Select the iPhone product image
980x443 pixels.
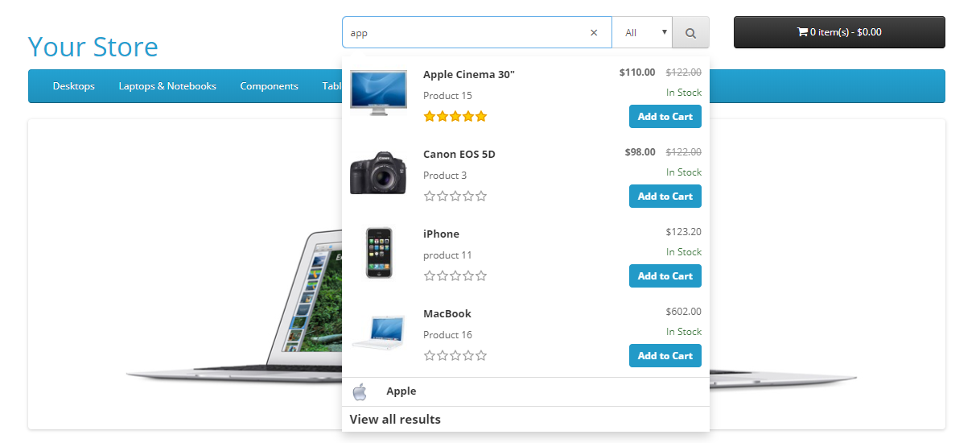click(x=378, y=252)
